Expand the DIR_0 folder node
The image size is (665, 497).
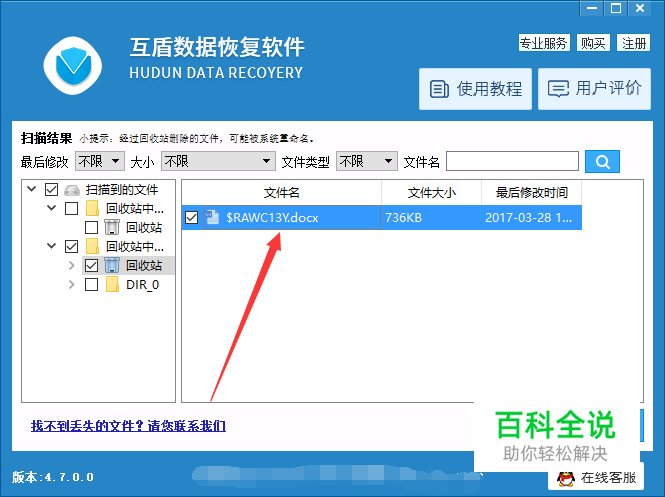72,285
